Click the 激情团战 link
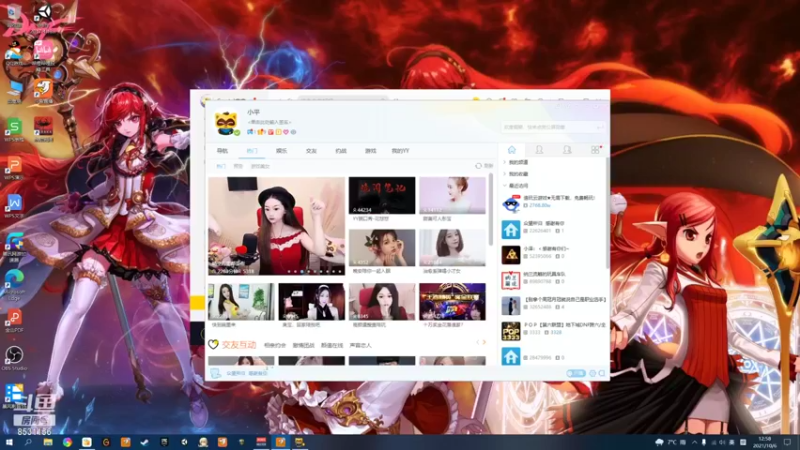 click(304, 345)
